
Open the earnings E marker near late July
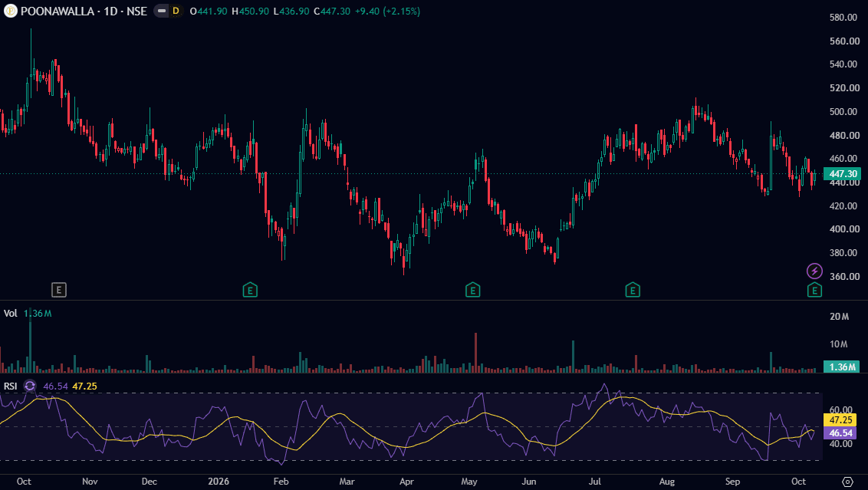point(633,290)
